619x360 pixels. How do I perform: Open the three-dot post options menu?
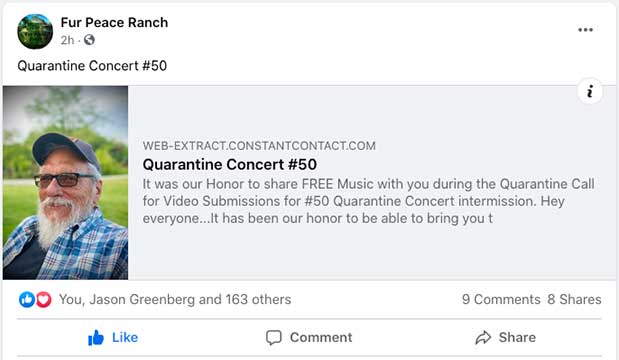585,30
